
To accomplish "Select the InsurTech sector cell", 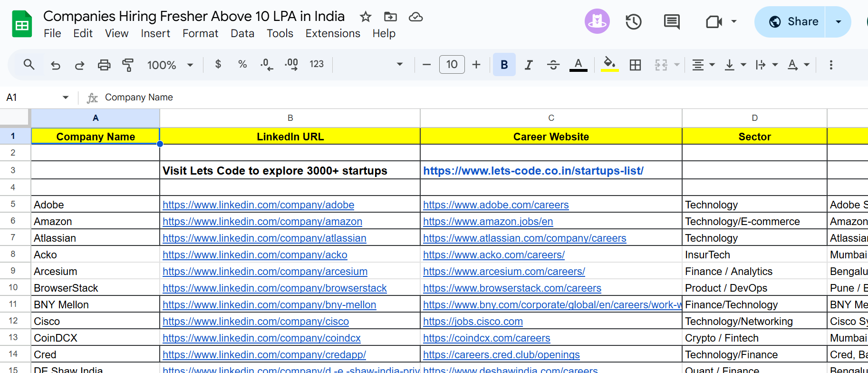I will [x=754, y=255].
